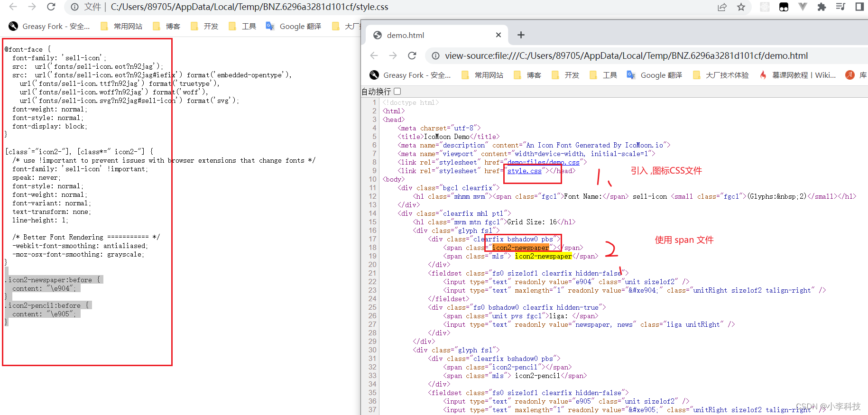Open the style.css link in source
Viewport: 868px width, 415px height.
point(524,171)
